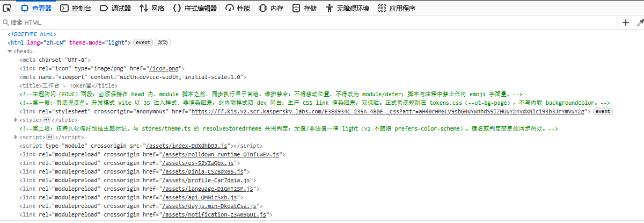Open /assets/index-DdXdhbO3.js script source link
The image size is (644, 223).
pyautogui.click(x=188, y=146)
